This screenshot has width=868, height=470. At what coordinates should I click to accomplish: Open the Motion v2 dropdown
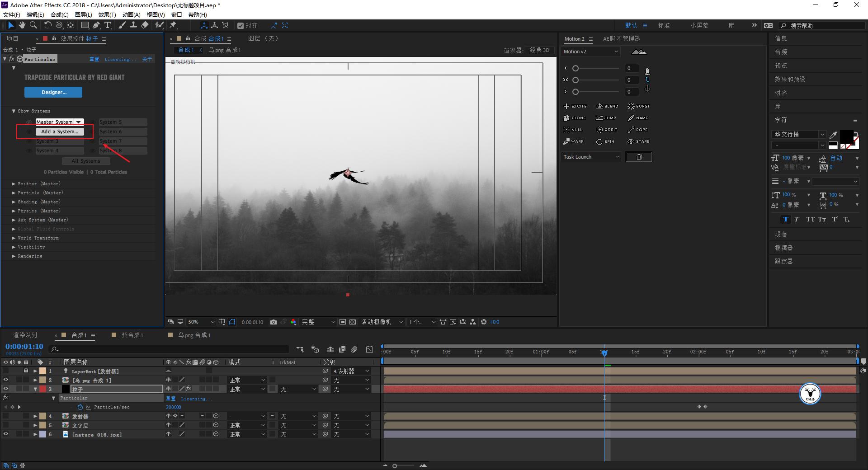click(590, 52)
